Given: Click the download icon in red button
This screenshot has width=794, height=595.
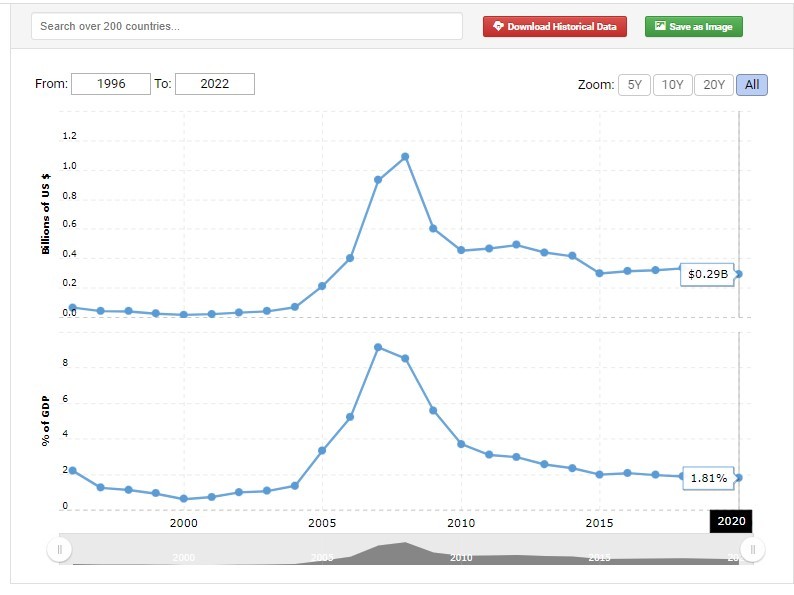Looking at the screenshot, I should [x=498, y=26].
